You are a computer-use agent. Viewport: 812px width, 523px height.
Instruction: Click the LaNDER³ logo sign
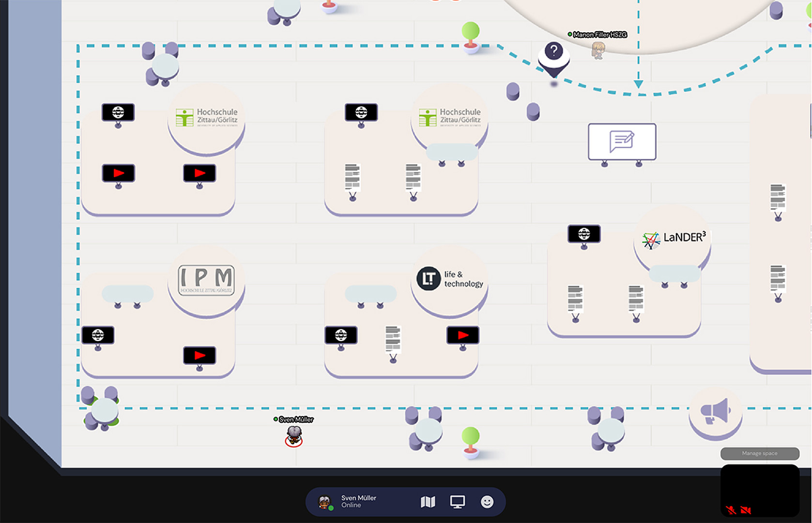(674, 238)
